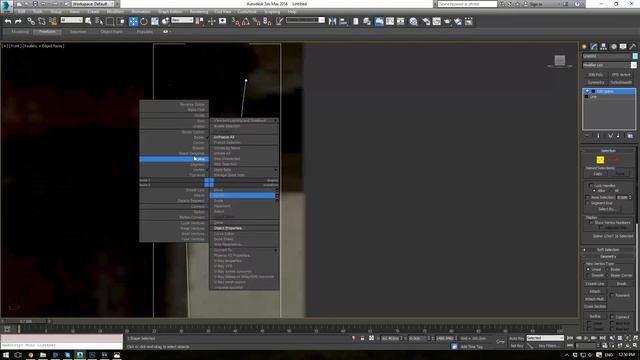This screenshot has height=360, width=640.
Task: Click the Cross Section button
Action: click(x=595, y=307)
